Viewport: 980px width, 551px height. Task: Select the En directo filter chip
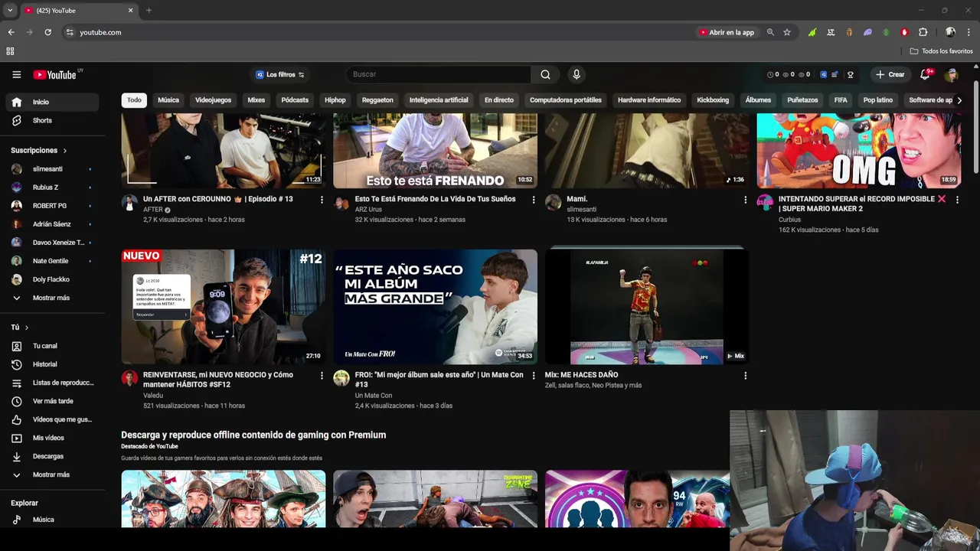(499, 100)
